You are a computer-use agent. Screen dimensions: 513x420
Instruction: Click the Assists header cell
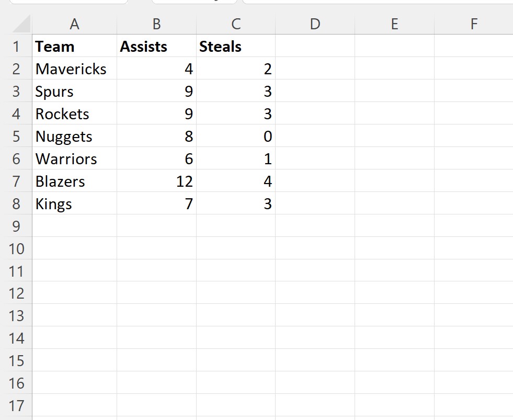pyautogui.click(x=157, y=46)
